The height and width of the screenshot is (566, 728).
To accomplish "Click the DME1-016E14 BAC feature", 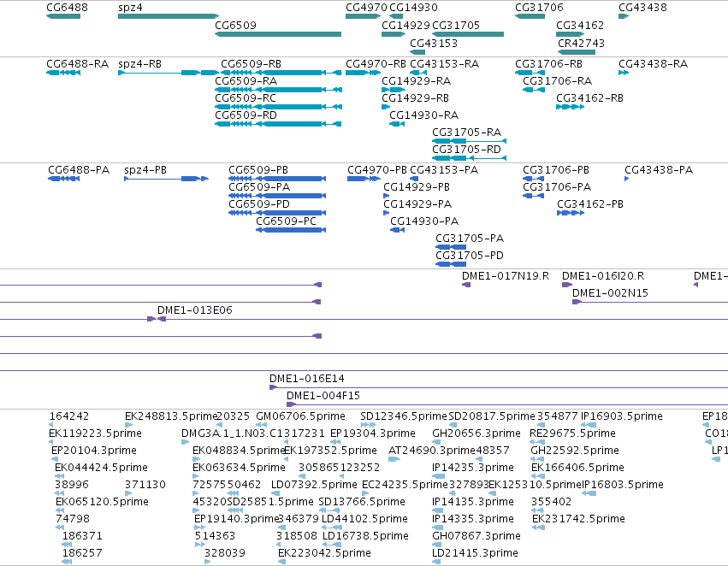I will point(499,387).
